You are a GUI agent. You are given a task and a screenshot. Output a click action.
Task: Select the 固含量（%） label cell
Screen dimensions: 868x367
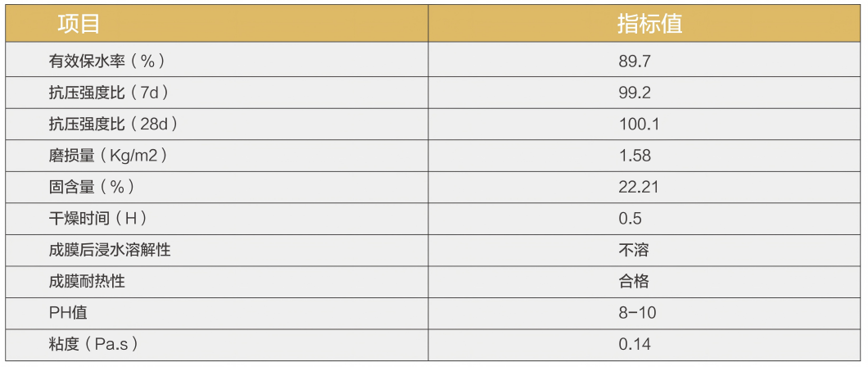tap(92, 188)
